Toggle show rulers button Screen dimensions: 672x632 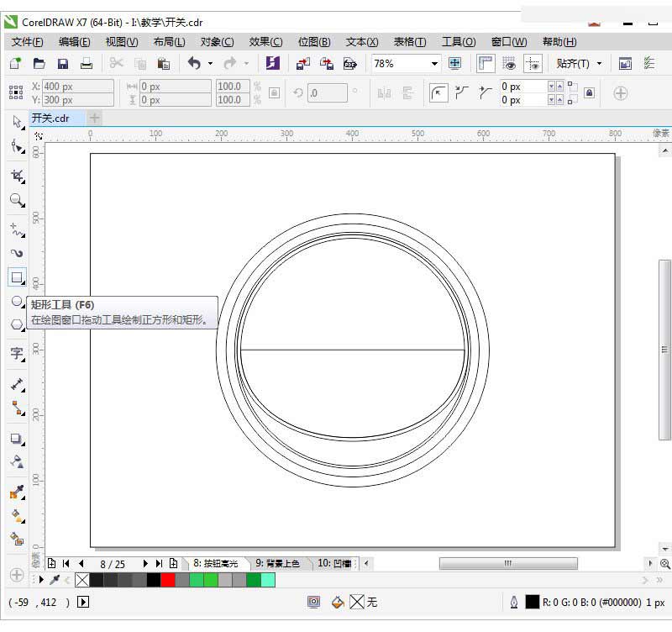(486, 64)
